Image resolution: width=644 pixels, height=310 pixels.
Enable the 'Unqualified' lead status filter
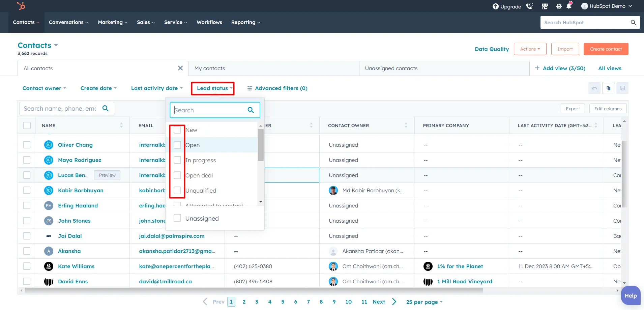(177, 190)
